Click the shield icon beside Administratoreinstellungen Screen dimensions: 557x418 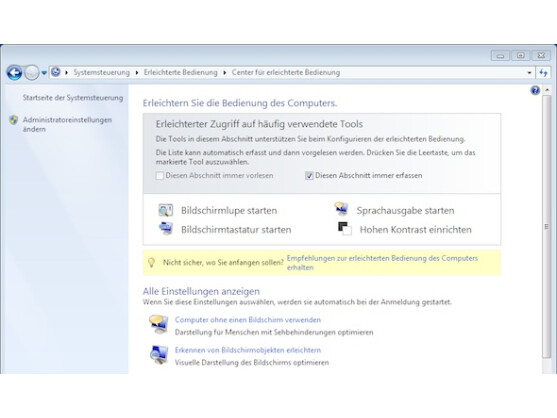(13, 120)
